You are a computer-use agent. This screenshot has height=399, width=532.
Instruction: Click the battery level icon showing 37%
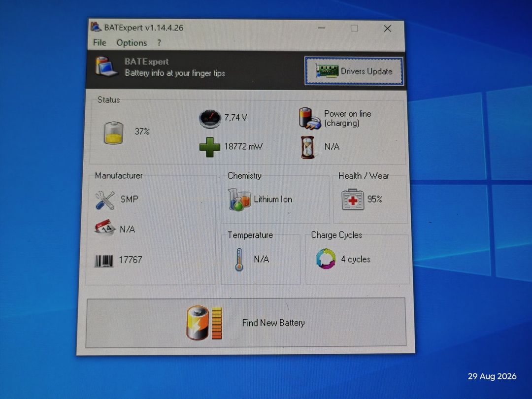click(x=114, y=133)
